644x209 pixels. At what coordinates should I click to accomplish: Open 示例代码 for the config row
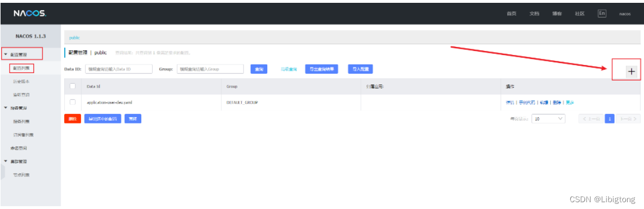(x=527, y=103)
